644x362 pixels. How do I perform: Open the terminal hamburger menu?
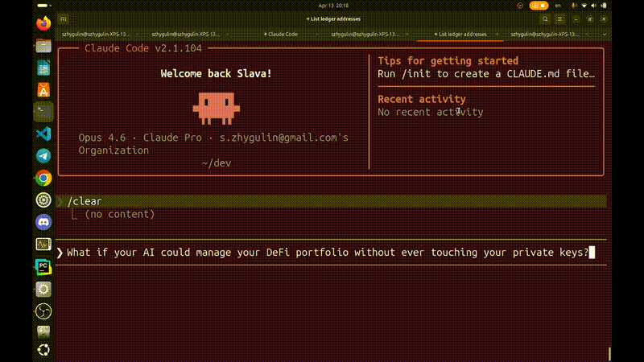pyautogui.click(x=559, y=19)
